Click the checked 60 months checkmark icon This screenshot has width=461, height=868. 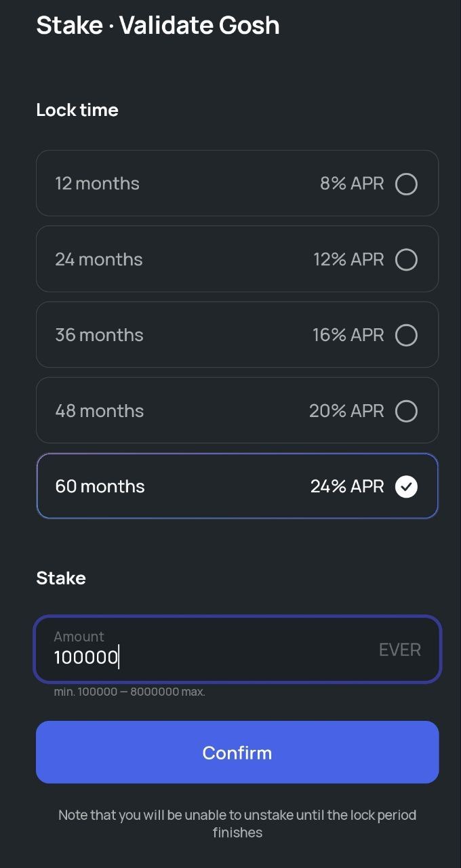click(x=406, y=486)
